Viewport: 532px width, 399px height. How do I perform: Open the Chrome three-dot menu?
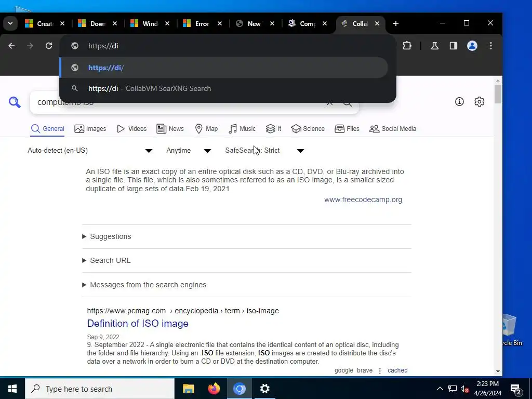click(490, 46)
